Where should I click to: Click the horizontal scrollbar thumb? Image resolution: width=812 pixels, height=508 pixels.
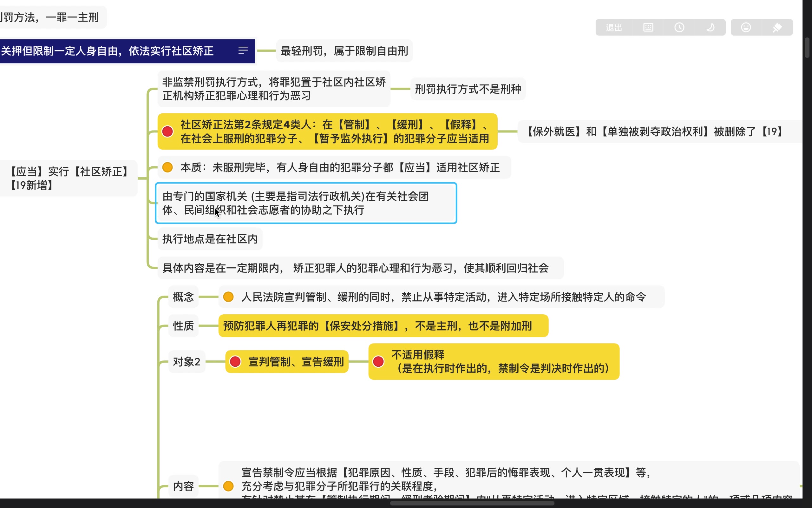pyautogui.click(x=472, y=503)
